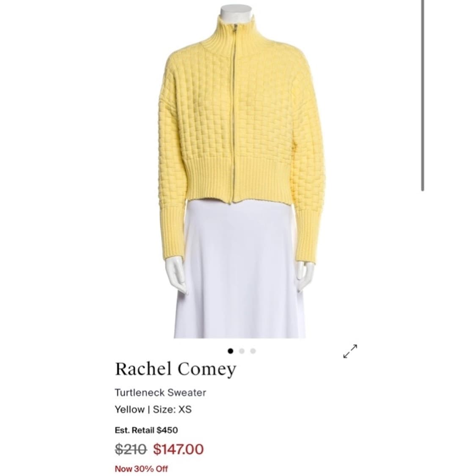Select the Yellow color label
476x476 pixels.
coord(129,409)
